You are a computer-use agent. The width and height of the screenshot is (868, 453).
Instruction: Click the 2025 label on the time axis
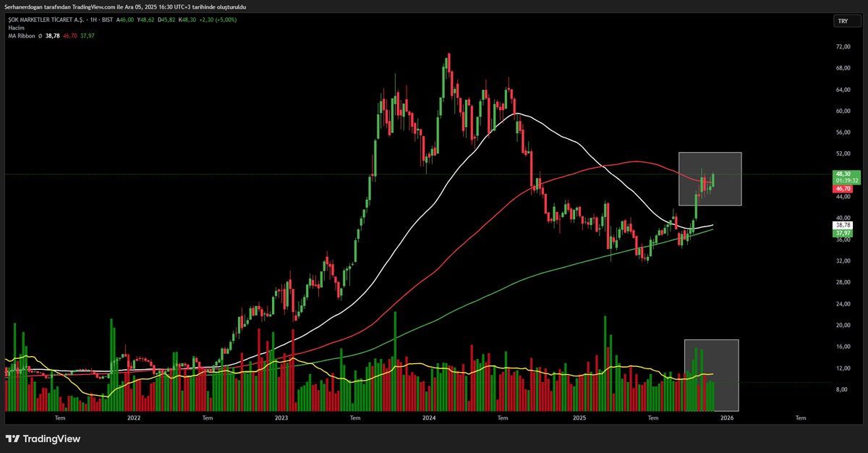point(578,418)
